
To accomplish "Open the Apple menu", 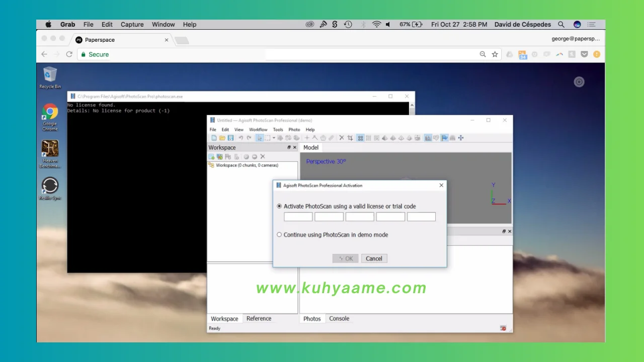I will [48, 24].
